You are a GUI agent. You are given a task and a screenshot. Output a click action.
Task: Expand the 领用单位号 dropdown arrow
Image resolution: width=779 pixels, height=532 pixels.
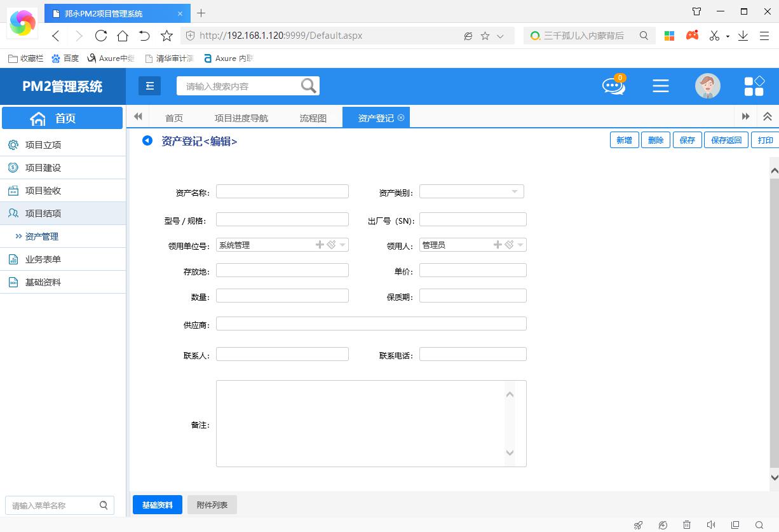point(342,245)
